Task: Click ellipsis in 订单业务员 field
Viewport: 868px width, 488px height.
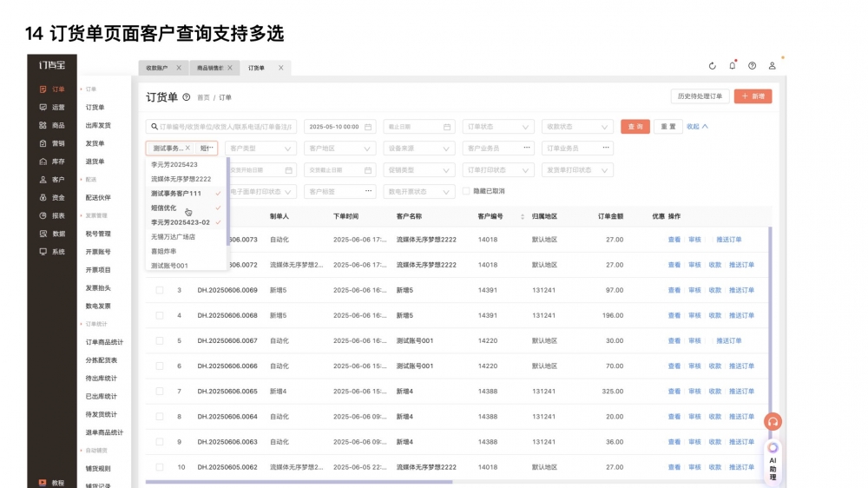Action: point(606,148)
